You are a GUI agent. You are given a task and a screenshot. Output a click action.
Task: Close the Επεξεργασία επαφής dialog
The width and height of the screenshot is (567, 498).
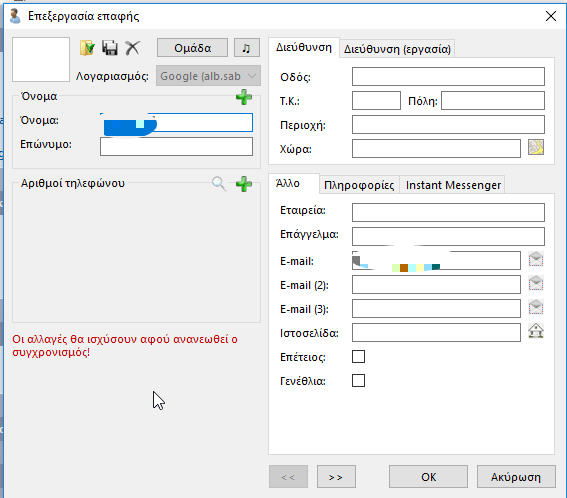point(551,16)
